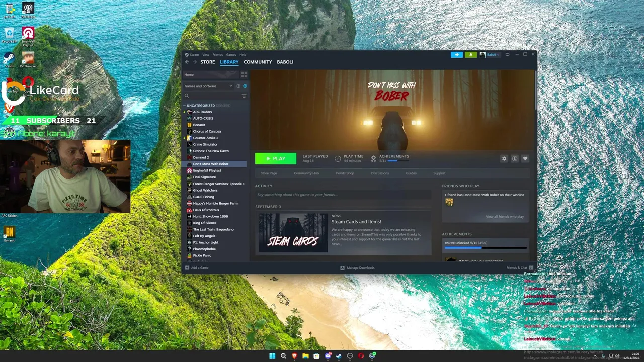Click friend avatar under Friends Who Play
This screenshot has width=644, height=362.
pyautogui.click(x=449, y=202)
